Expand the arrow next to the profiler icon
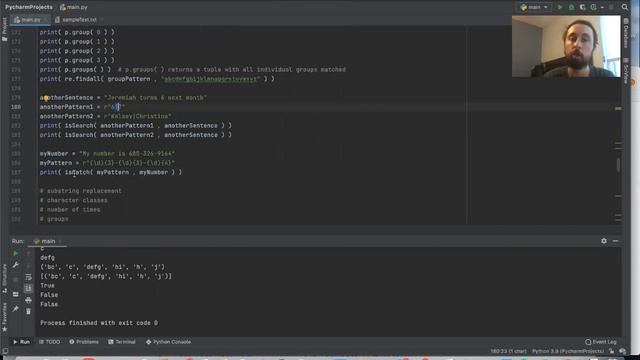 [x=602, y=7]
